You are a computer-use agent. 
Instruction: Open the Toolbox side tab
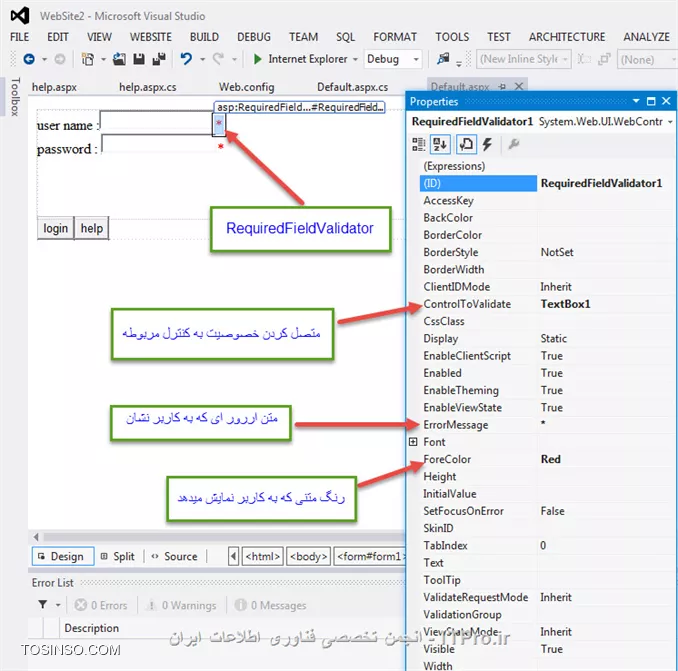[x=15, y=97]
